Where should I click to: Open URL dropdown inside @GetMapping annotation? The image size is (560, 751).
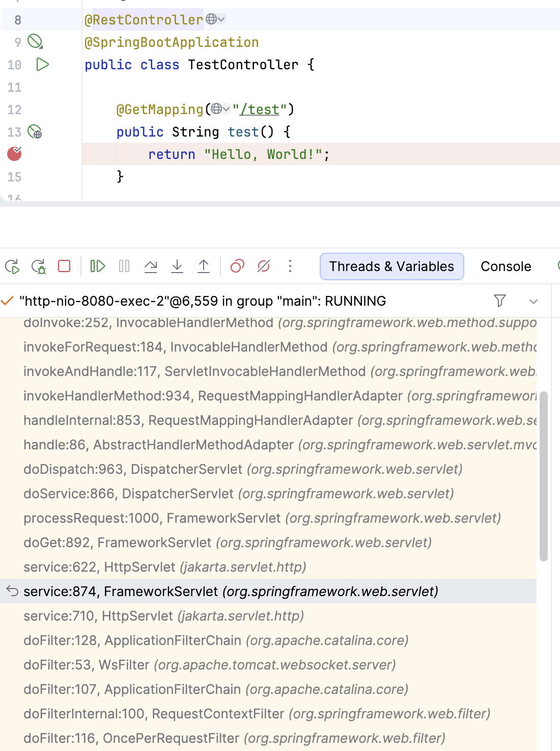tap(220, 109)
